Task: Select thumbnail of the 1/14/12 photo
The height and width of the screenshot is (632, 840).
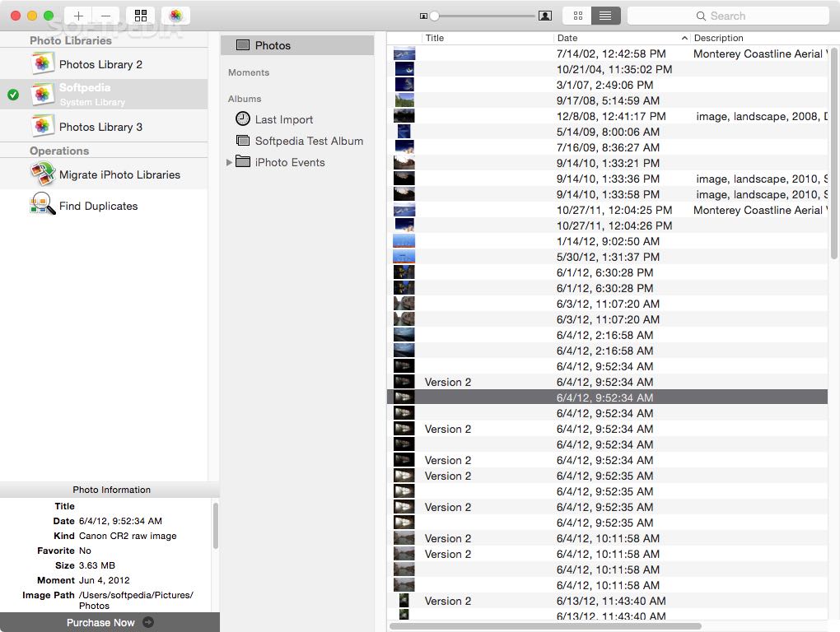Action: tap(404, 241)
